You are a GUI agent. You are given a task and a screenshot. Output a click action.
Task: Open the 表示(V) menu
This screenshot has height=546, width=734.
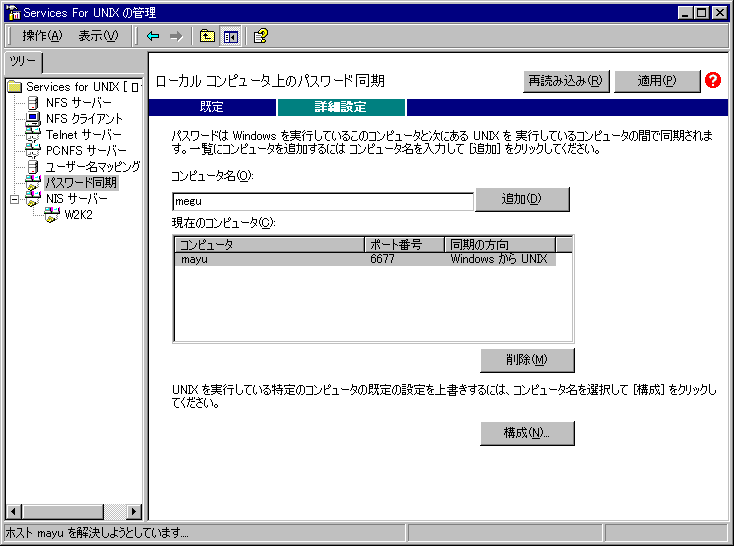pos(98,36)
